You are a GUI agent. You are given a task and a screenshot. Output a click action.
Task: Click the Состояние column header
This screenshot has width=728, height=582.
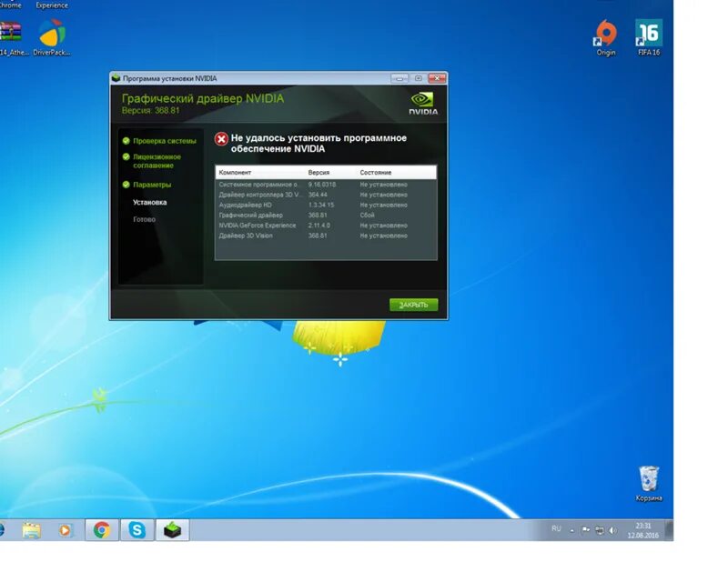click(376, 172)
